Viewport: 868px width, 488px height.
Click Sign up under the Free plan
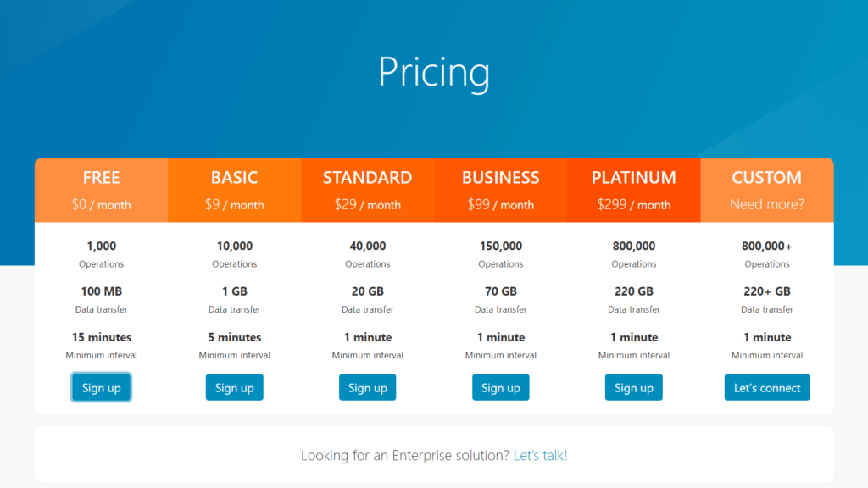[x=102, y=388]
